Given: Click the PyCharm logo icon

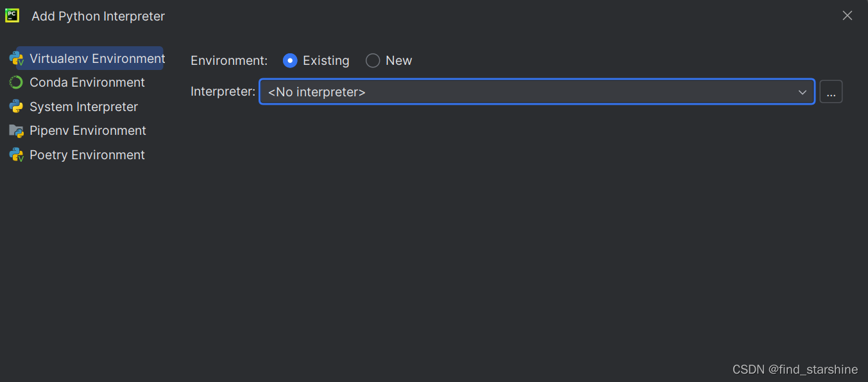Looking at the screenshot, I should click(12, 15).
